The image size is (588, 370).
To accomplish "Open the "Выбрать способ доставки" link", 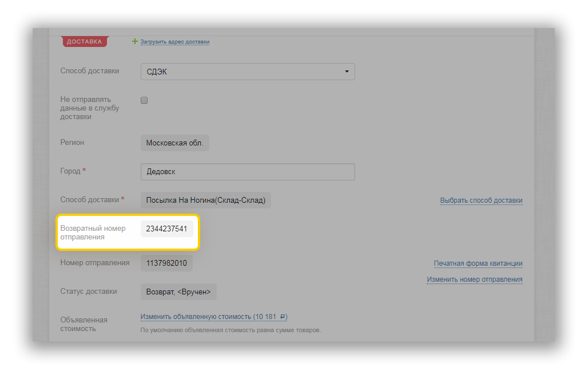I will tap(481, 200).
